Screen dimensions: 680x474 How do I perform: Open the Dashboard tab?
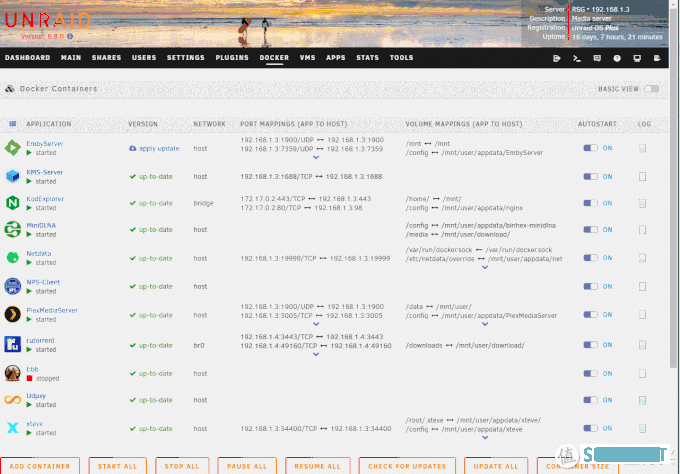point(27,58)
